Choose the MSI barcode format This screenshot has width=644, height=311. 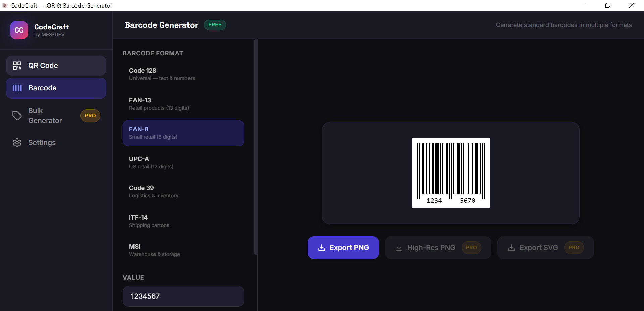pyautogui.click(x=183, y=250)
